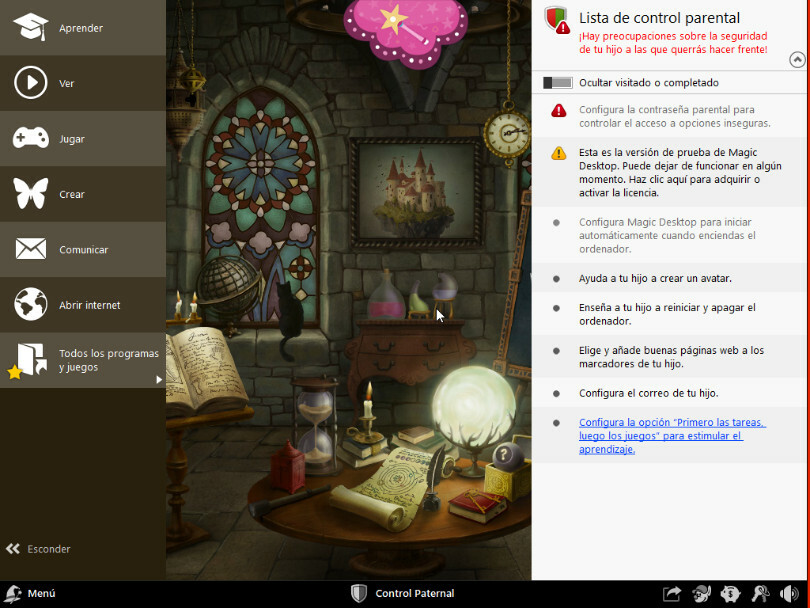This screenshot has width=810, height=608.
Task: Select Configura el correo de tu hijo
Action: pyautogui.click(x=648, y=393)
